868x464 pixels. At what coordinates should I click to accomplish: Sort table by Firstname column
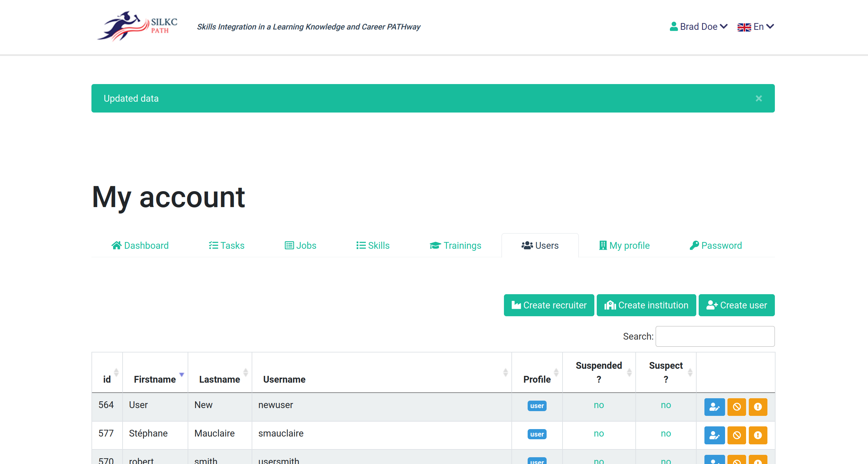point(155,379)
